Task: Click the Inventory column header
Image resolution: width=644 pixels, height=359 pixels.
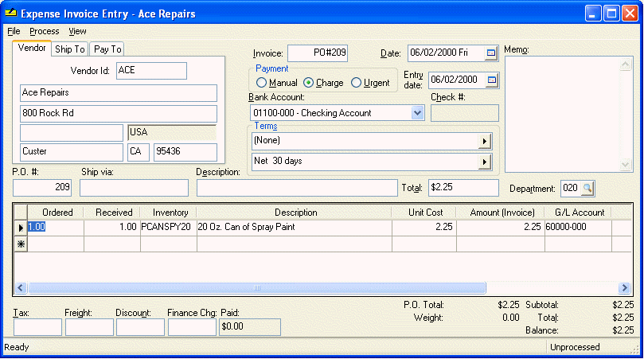Action: (169, 213)
